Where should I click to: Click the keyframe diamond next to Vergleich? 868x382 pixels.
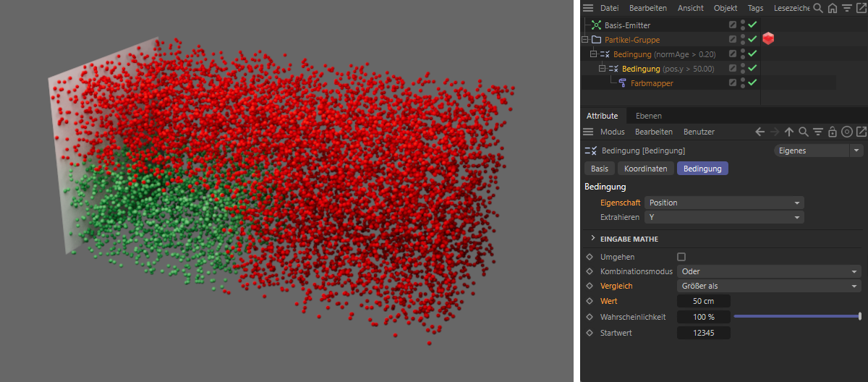pos(589,286)
